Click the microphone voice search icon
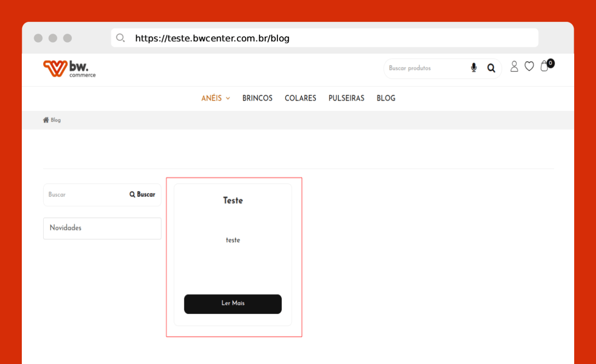This screenshot has height=364, width=596. point(474,68)
